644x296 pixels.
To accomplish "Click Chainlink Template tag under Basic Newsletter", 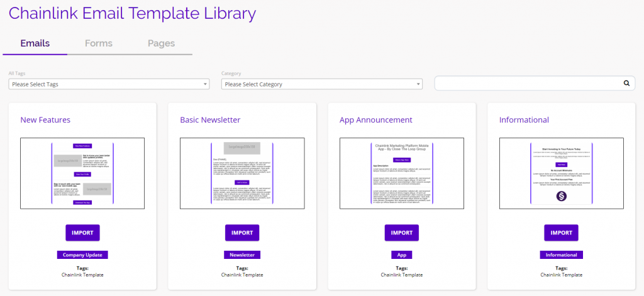I will 242,275.
